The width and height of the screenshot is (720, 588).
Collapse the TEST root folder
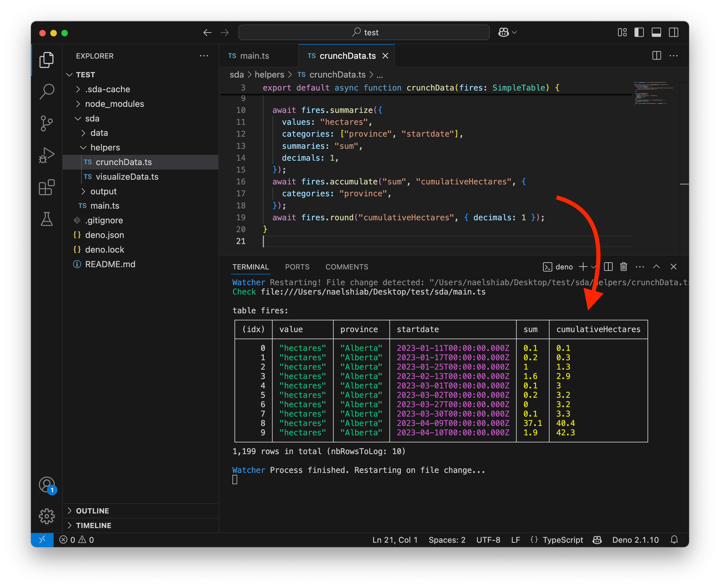coord(141,75)
